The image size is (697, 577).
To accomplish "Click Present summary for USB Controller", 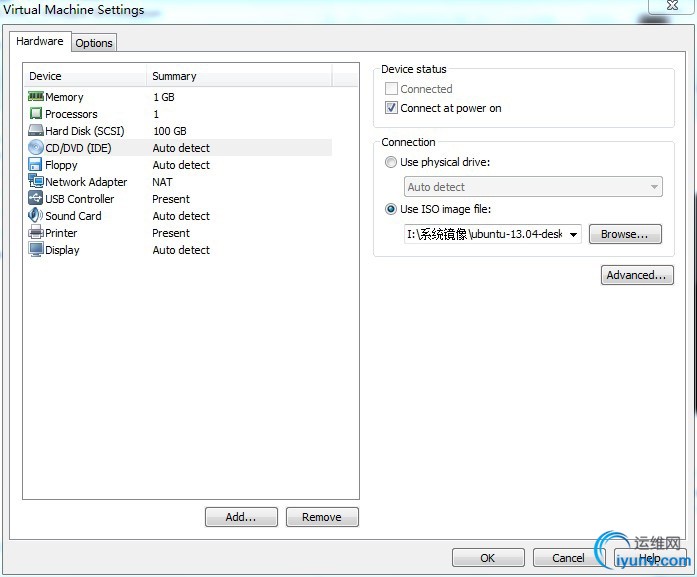I will coord(171,199).
